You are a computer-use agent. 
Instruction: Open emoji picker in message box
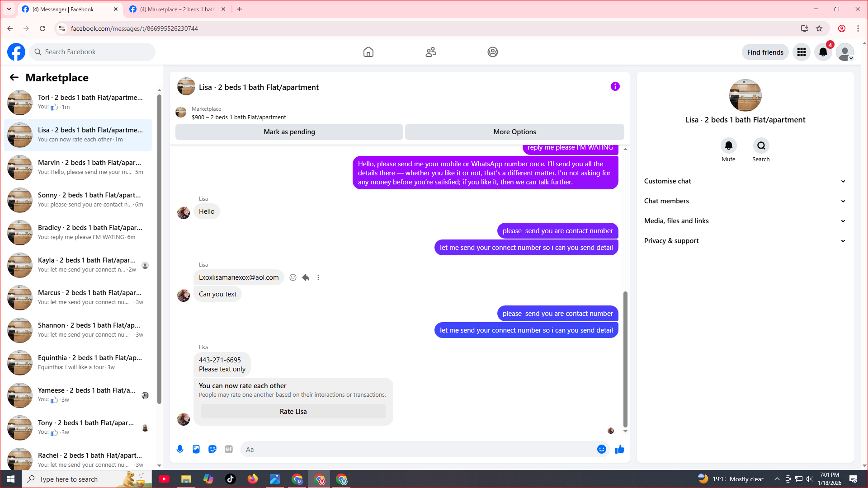601,449
